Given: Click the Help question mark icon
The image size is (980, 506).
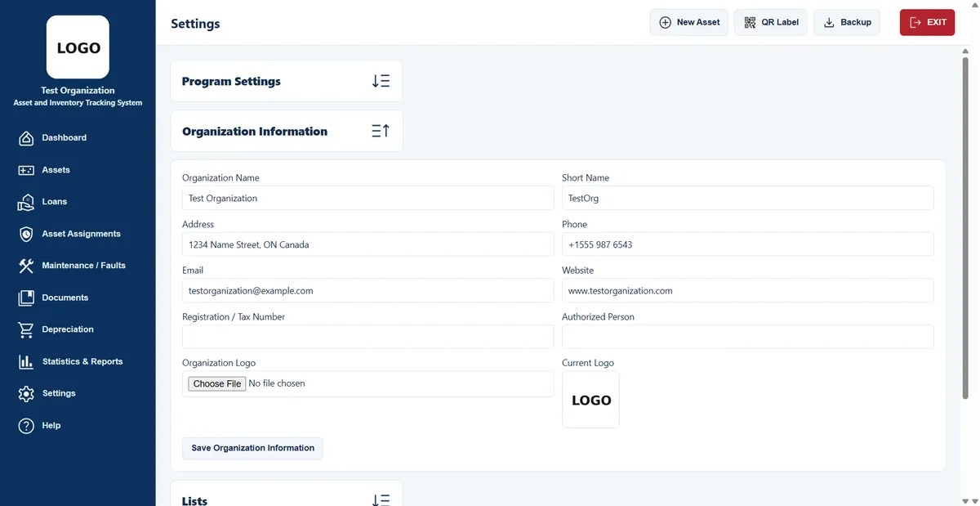Looking at the screenshot, I should click(26, 425).
